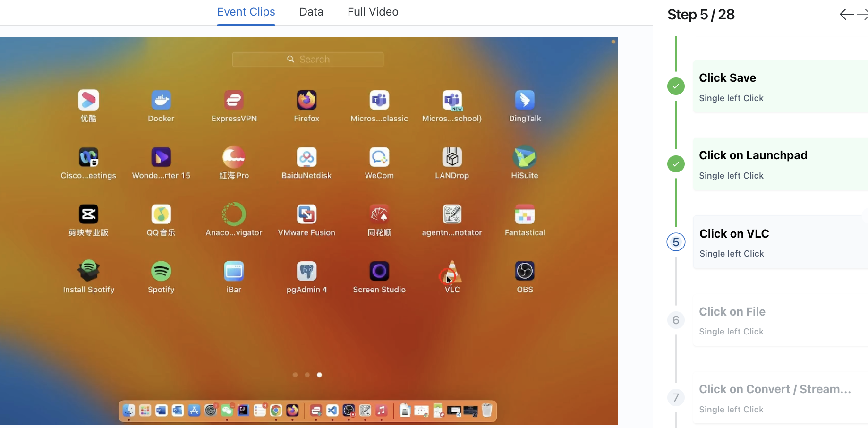Open Wondershare UniConverter 15 icon
Viewport: 868px width, 428px height.
coord(161,157)
